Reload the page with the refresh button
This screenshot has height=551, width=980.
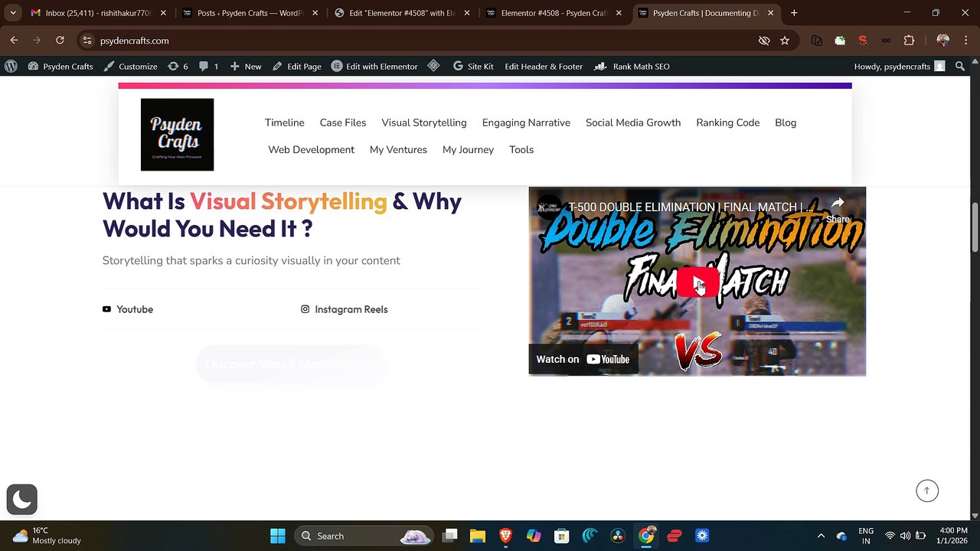coord(60,41)
